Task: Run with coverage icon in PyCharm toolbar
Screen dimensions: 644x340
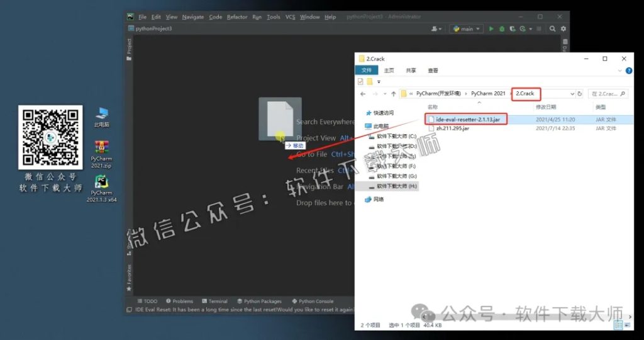Action: coord(512,29)
